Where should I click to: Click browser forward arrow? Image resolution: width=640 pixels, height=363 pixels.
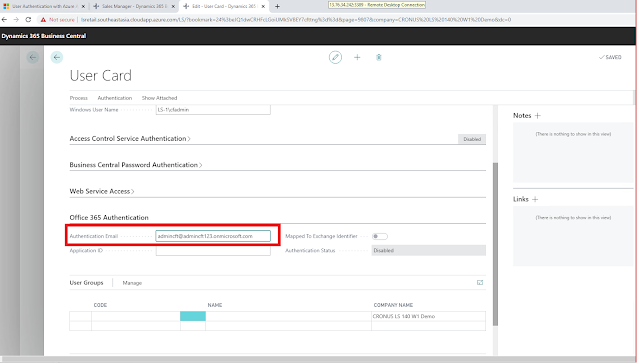pyautogui.click(x=16, y=20)
